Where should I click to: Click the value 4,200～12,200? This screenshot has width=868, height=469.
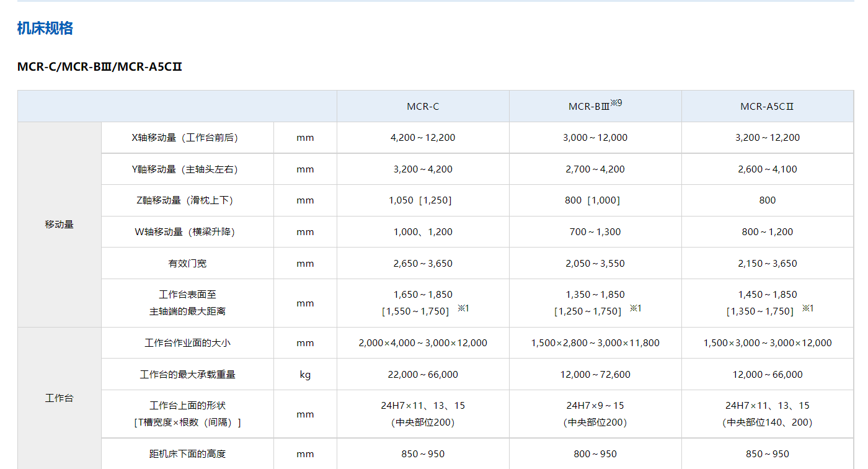pos(423,138)
